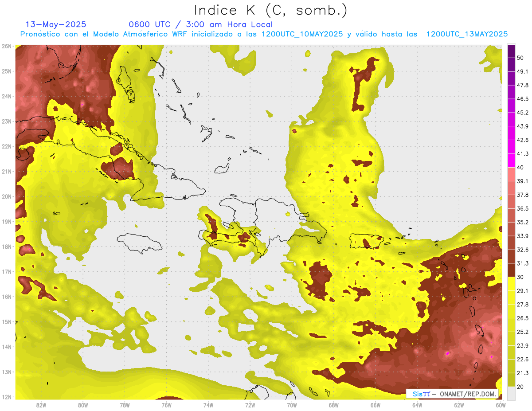Click the longitude label "74W"
This screenshot has height=411, width=532.
(x=208, y=405)
